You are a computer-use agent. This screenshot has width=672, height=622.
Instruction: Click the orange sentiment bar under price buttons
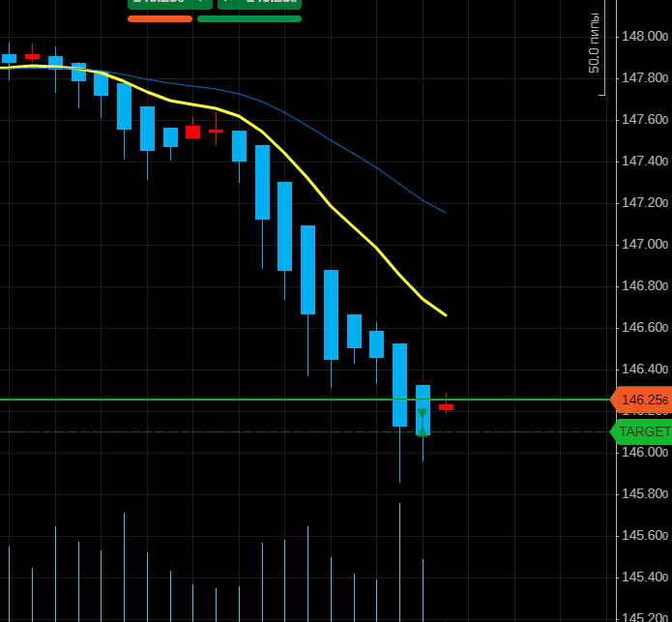160,18
